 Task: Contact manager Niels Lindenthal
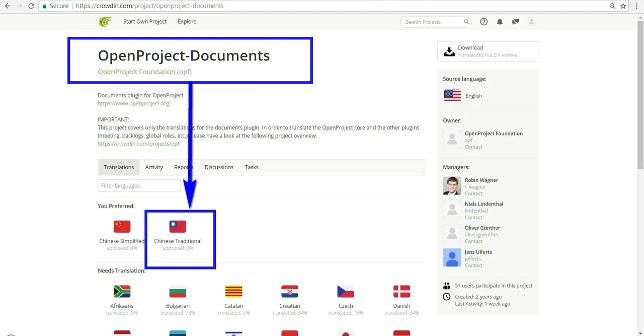coord(473,218)
